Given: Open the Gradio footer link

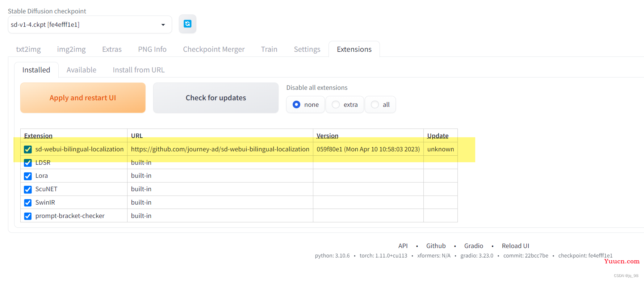Looking at the screenshot, I should pos(474,246).
